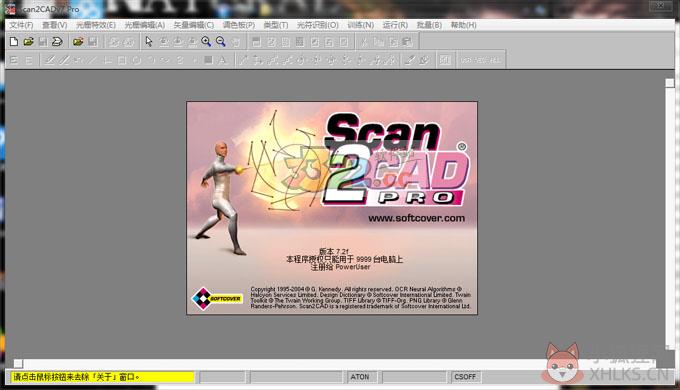Viewport: 680px width, 390px height.
Task: Select the single line drawing tool
Action: click(x=50, y=60)
